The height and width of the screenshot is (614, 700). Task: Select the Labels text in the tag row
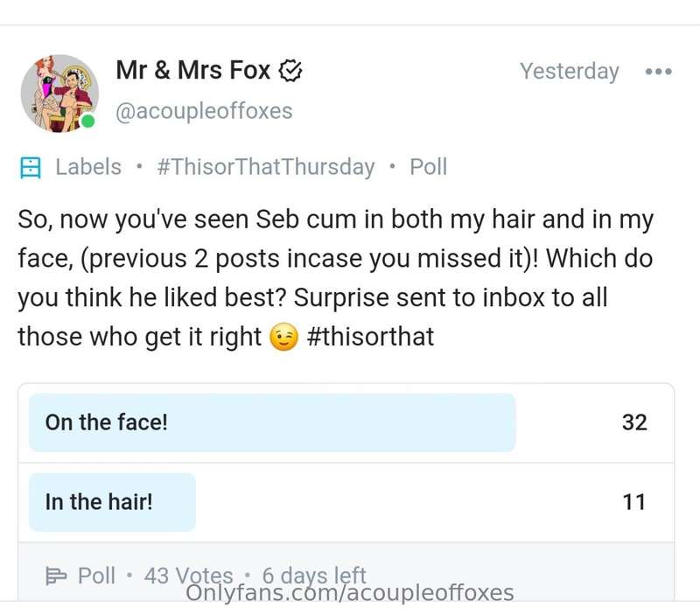88,167
